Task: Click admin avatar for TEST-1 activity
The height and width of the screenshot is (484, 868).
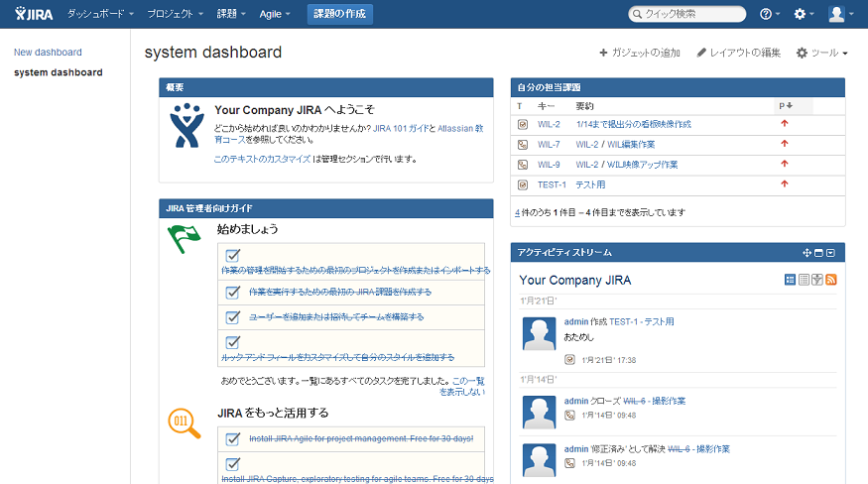Action: pyautogui.click(x=540, y=333)
